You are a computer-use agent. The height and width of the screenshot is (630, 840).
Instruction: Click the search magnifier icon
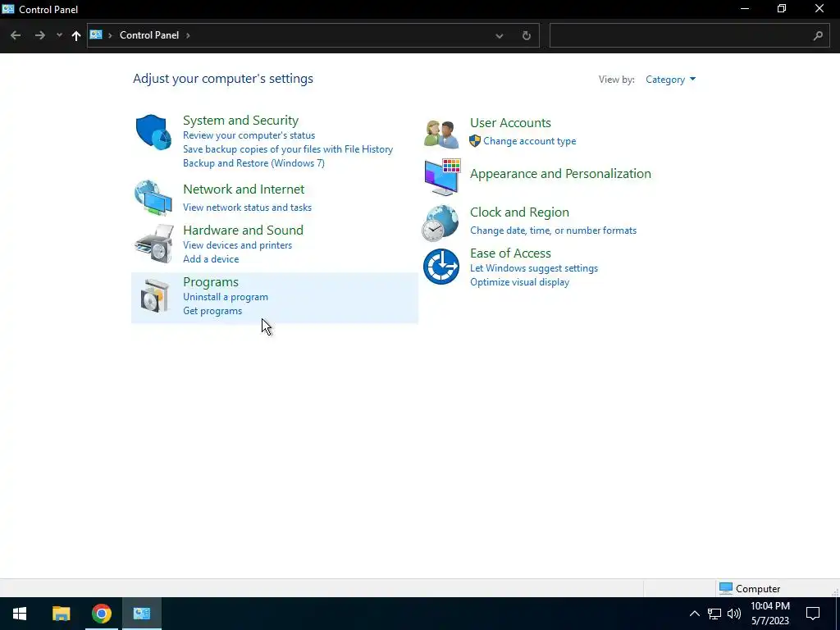[818, 35]
